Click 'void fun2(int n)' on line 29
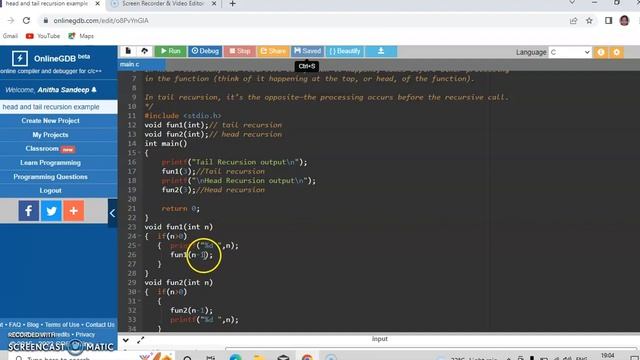 [x=179, y=282]
